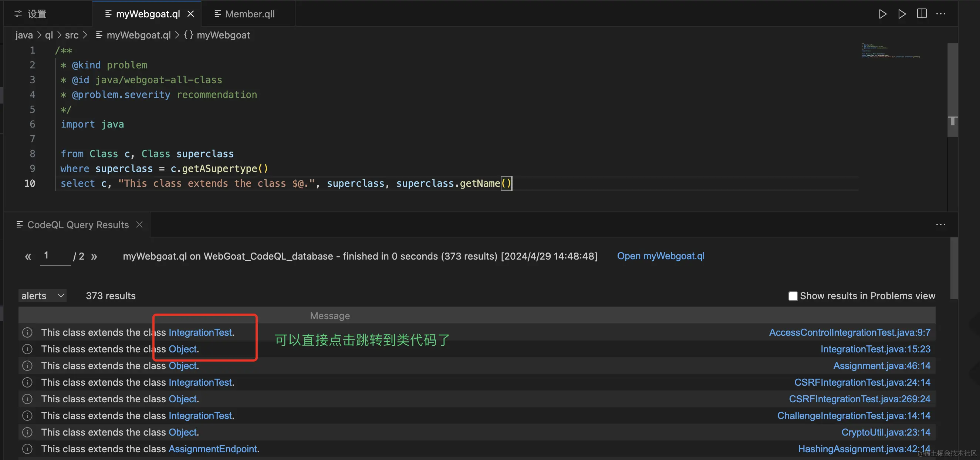980x460 pixels.
Task: Click info icon of CryptoUtil.java row
Action: click(27, 432)
